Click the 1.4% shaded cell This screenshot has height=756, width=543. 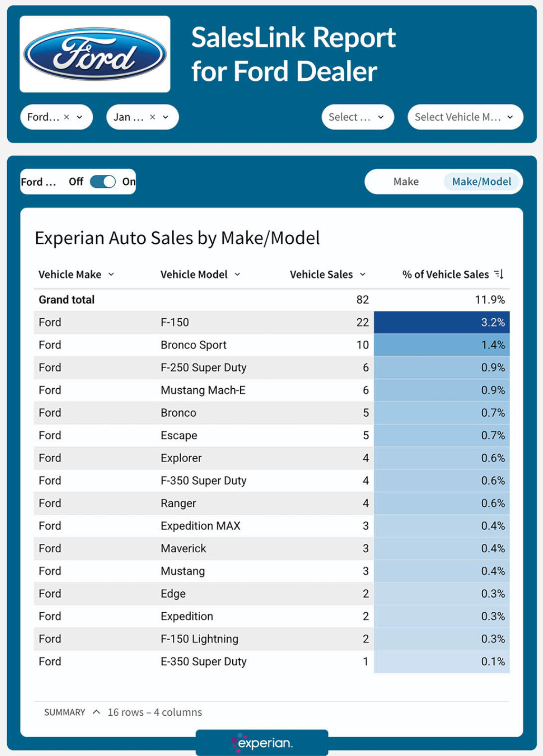(442, 345)
